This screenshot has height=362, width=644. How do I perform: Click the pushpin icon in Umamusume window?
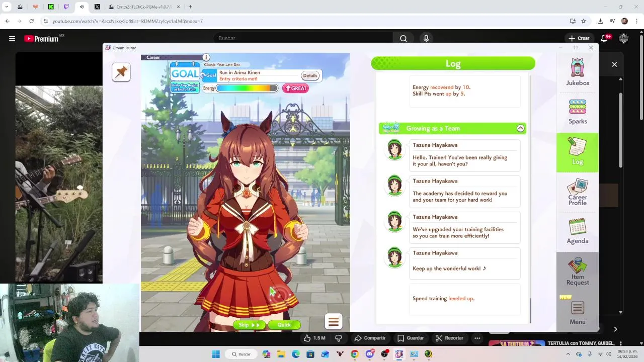121,72
